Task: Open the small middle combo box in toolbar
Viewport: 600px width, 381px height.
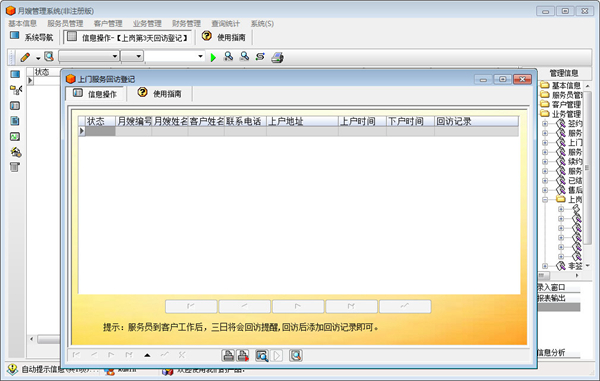Action: point(132,56)
